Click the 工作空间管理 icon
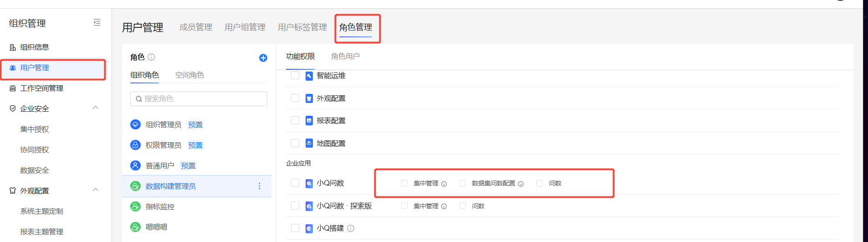The width and height of the screenshot is (868, 242). pos(13,88)
